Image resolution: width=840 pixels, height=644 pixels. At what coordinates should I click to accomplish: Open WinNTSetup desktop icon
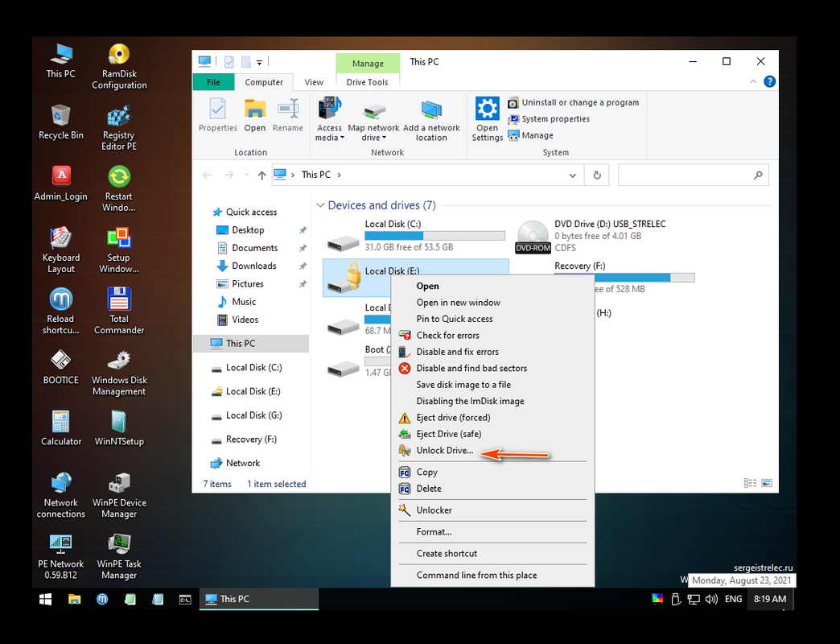tap(119, 428)
